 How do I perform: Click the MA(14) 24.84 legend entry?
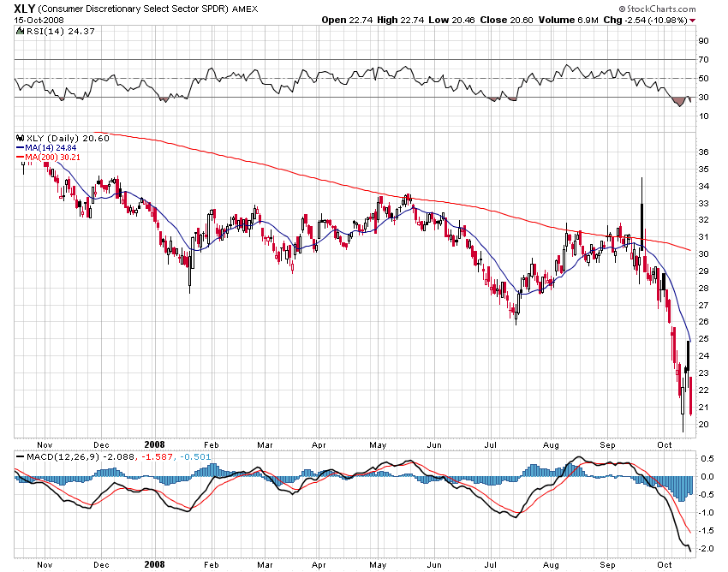point(51,147)
